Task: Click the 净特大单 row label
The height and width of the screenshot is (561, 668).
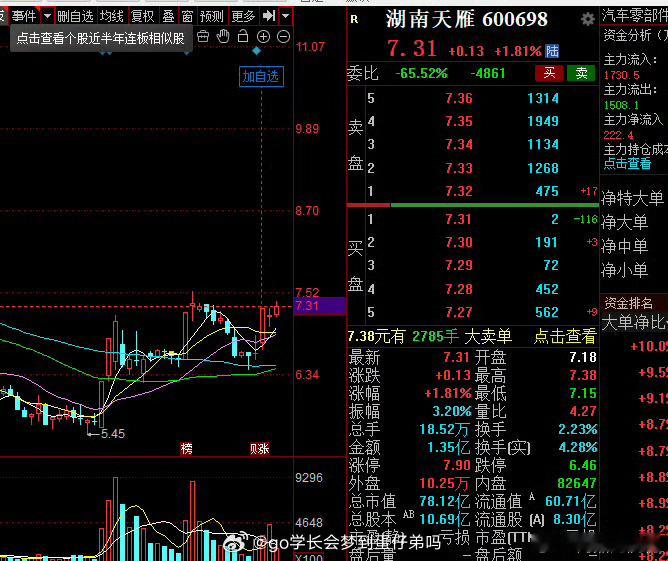Action: pyautogui.click(x=632, y=198)
